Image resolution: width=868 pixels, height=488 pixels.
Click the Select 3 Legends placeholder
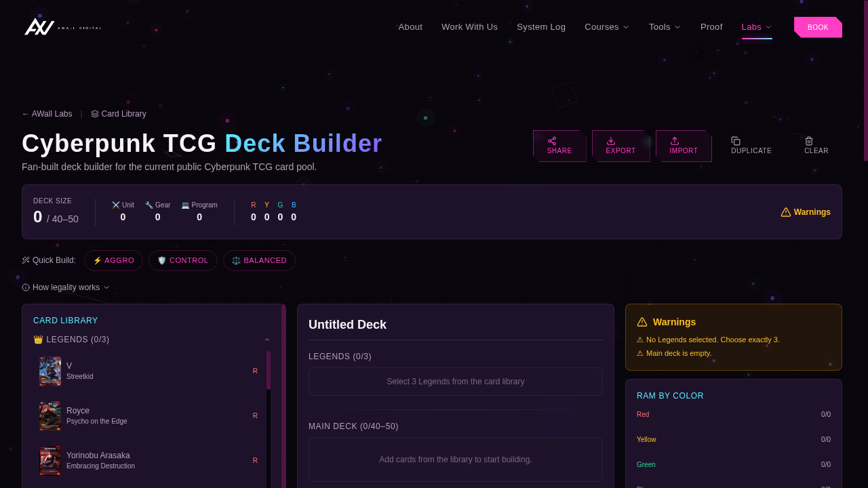pyautogui.click(x=456, y=382)
